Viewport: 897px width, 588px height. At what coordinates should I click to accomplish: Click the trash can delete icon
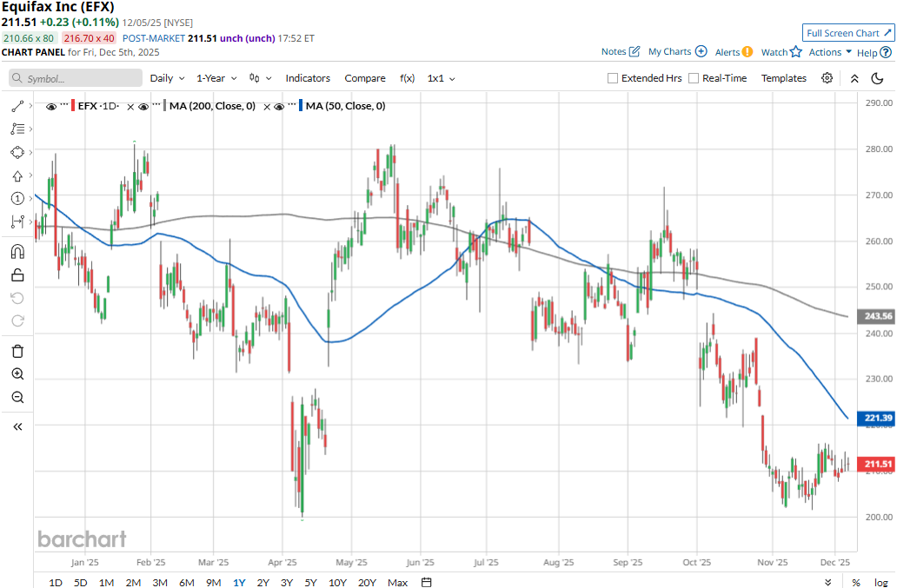tap(17, 351)
